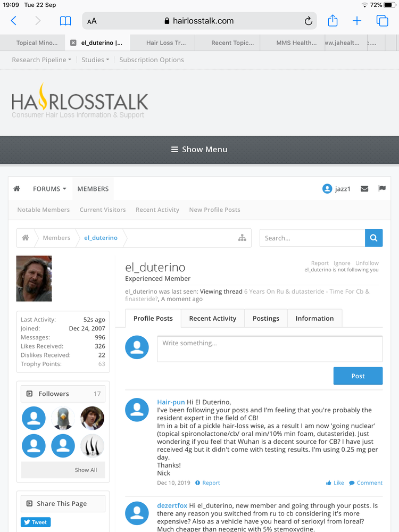399x532 pixels.
Task: Expand Show Menu bar
Action: pos(199,149)
